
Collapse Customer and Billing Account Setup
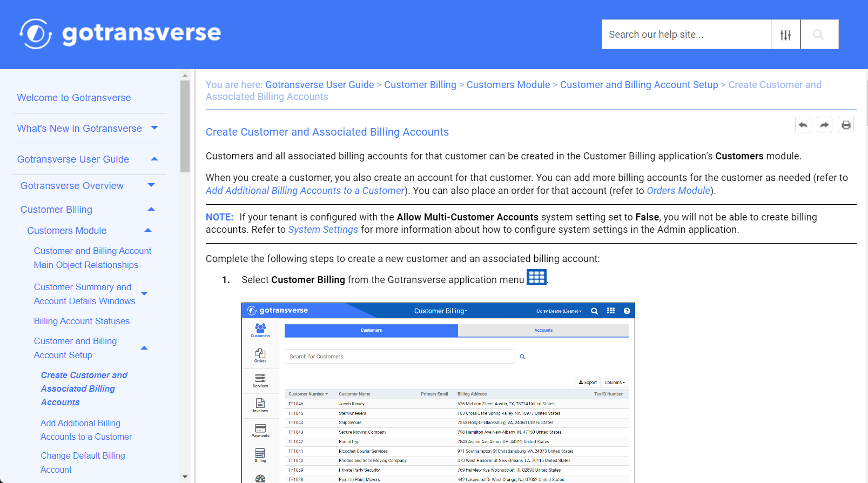point(144,348)
